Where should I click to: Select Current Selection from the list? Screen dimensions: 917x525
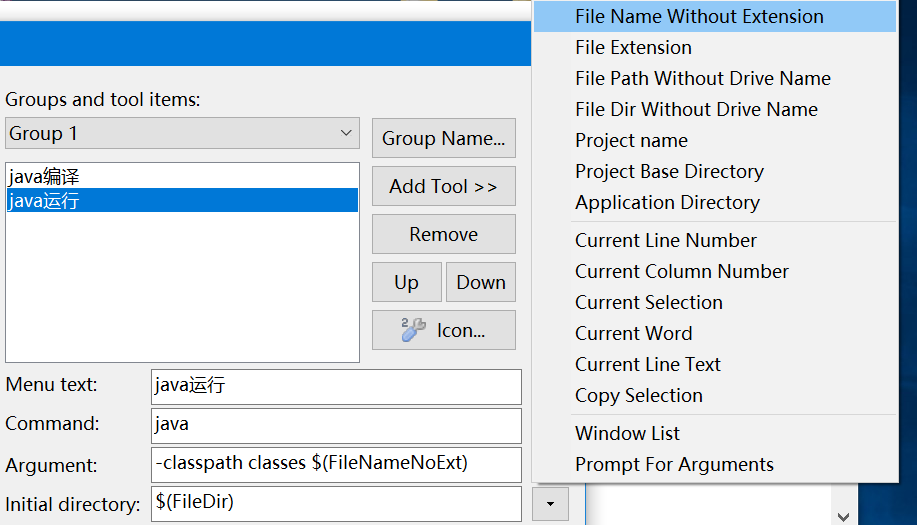[715, 302]
